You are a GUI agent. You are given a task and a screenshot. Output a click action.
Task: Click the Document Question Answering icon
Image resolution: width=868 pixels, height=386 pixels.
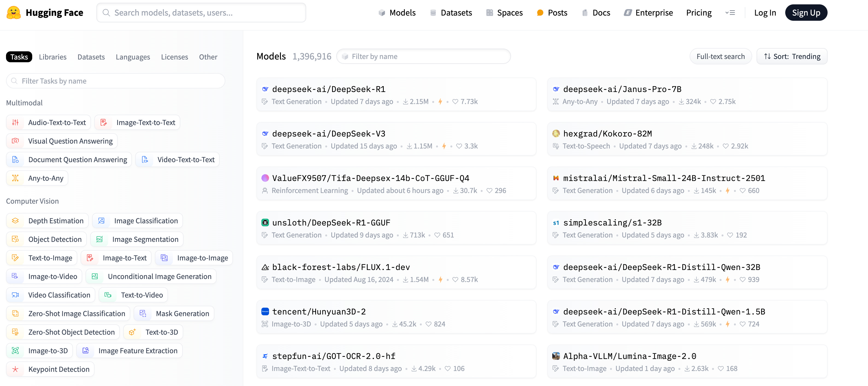(x=16, y=160)
